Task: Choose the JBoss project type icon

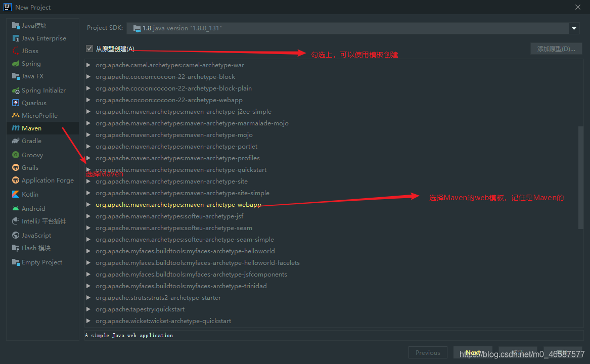Action: coord(16,51)
